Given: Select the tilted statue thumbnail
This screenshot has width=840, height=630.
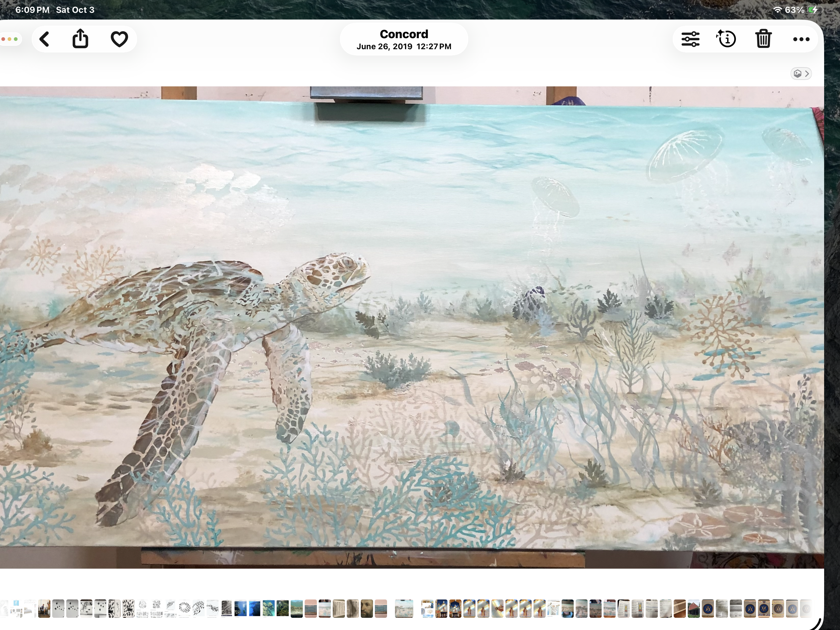Looking at the screenshot, I should (498, 609).
